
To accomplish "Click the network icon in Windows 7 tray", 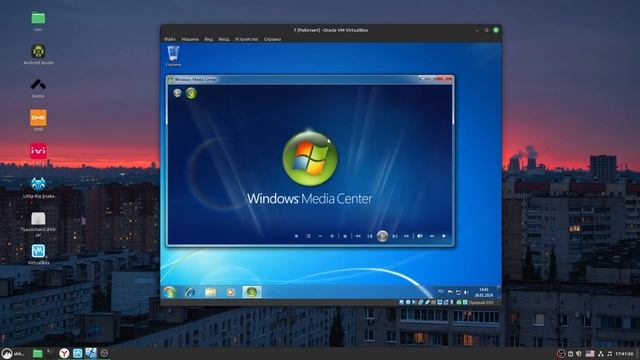I will point(458,292).
